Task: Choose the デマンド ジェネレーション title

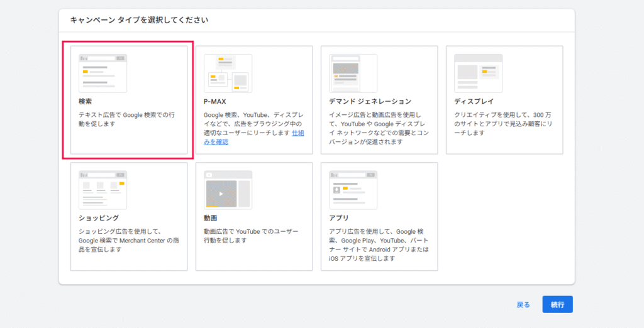Action: [x=370, y=101]
